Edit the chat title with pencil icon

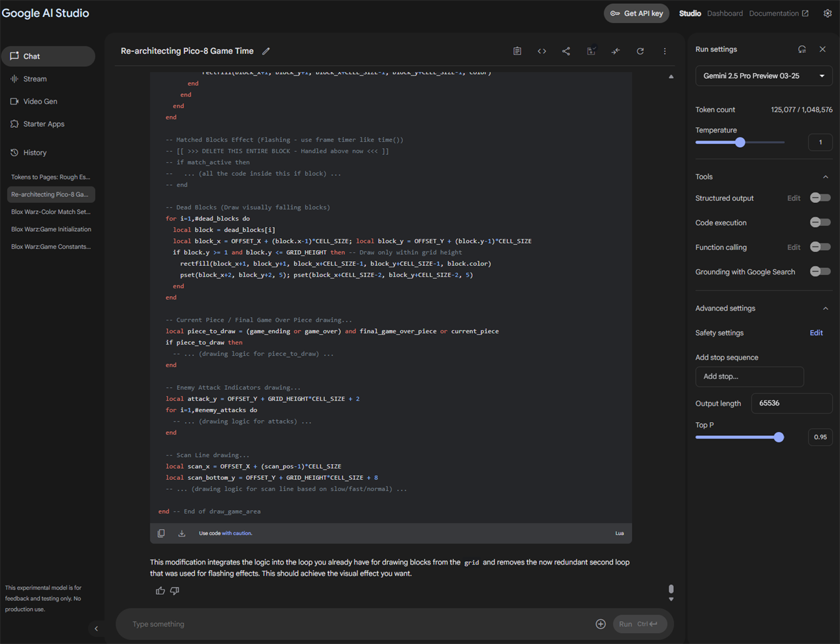[266, 51]
